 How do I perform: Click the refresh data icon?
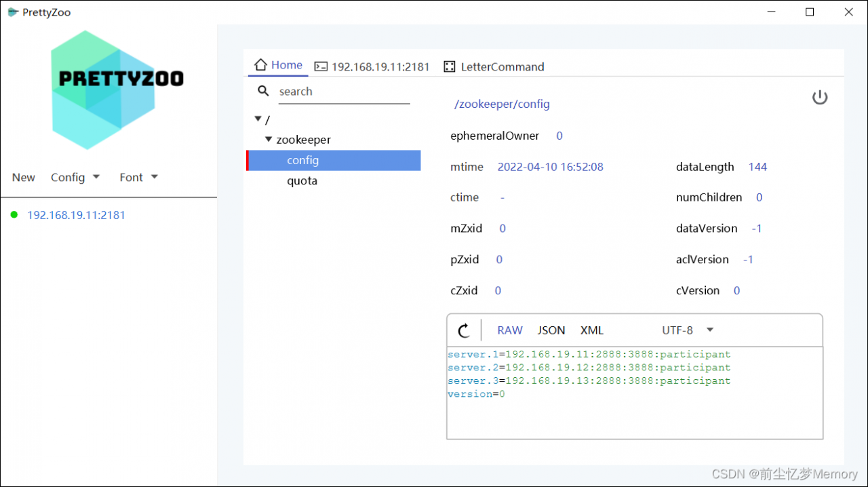[464, 330]
